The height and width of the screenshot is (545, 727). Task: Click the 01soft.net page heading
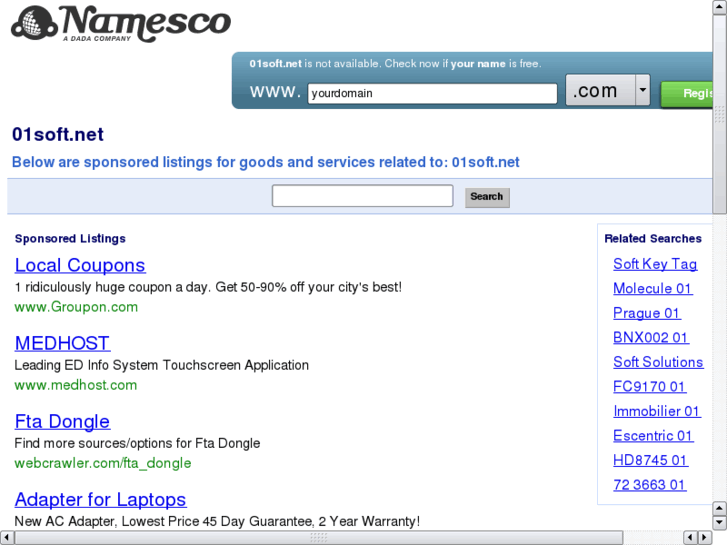[57, 135]
